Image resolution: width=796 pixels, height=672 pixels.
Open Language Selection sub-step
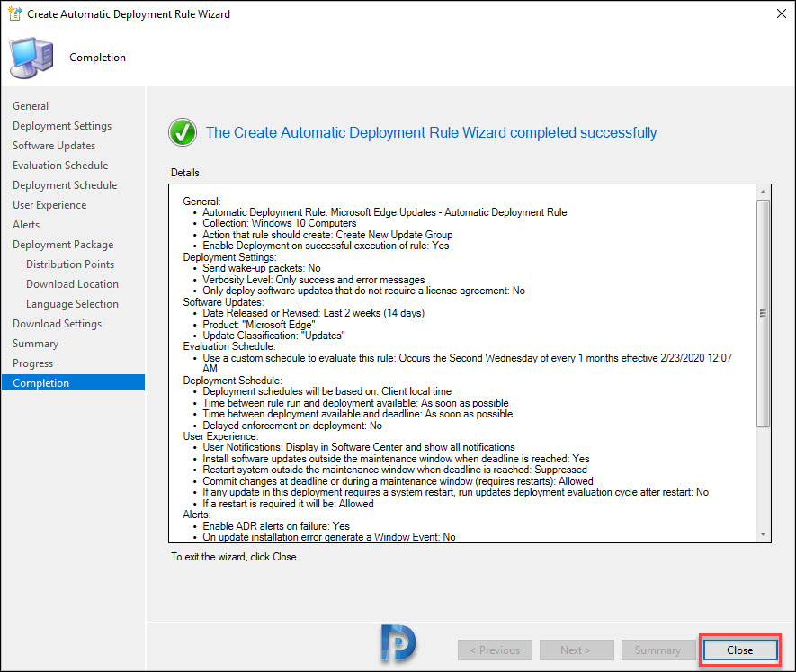[72, 304]
